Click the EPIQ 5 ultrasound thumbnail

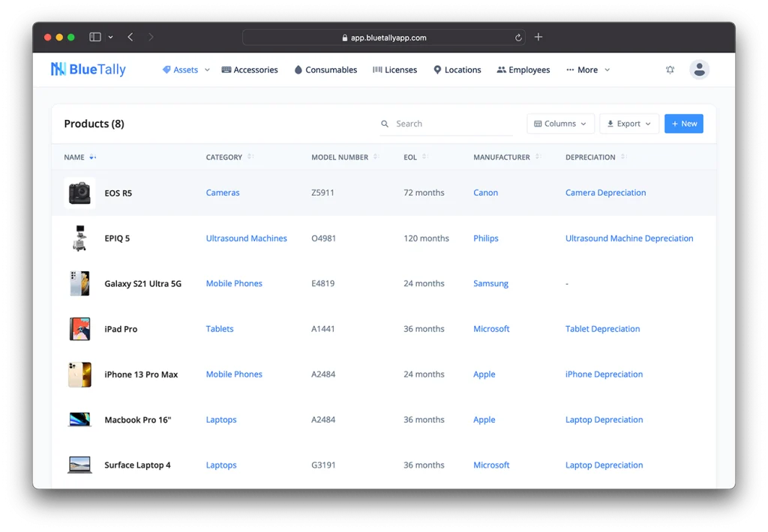(79, 238)
